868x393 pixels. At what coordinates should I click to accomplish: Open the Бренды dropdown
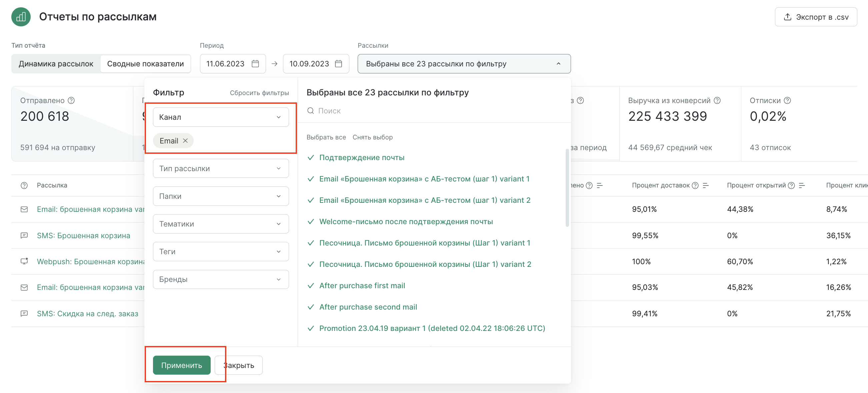[x=221, y=279]
